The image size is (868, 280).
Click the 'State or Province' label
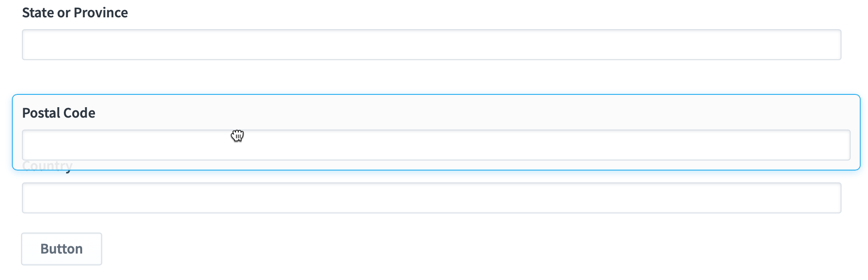pyautogui.click(x=75, y=13)
